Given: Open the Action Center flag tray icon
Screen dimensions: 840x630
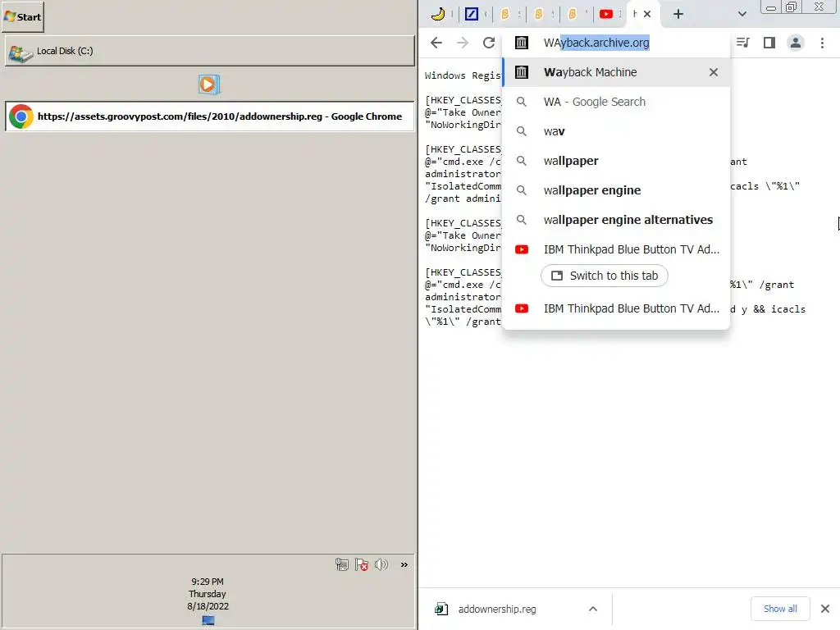Looking at the screenshot, I should tap(362, 564).
